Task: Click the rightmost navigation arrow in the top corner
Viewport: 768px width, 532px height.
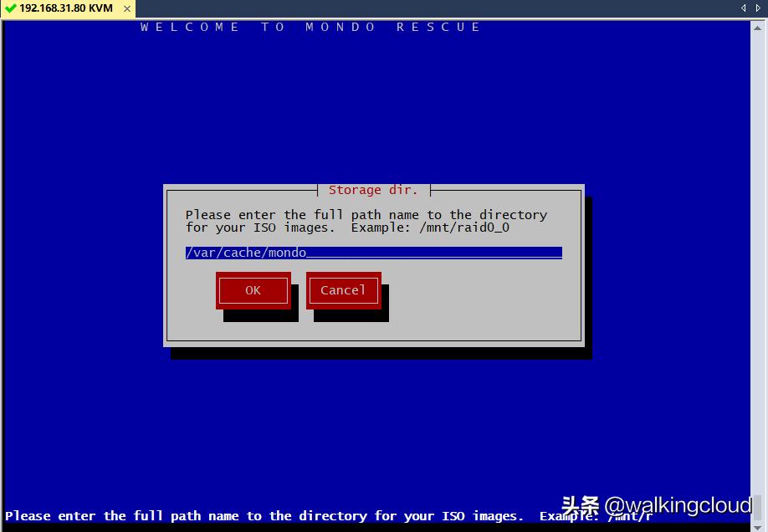Action: 758,8
